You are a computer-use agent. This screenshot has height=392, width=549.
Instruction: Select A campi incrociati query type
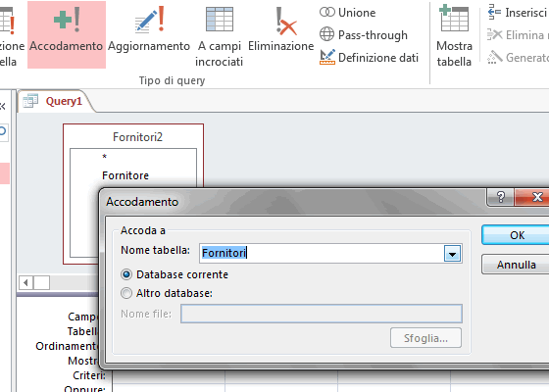tap(220, 34)
